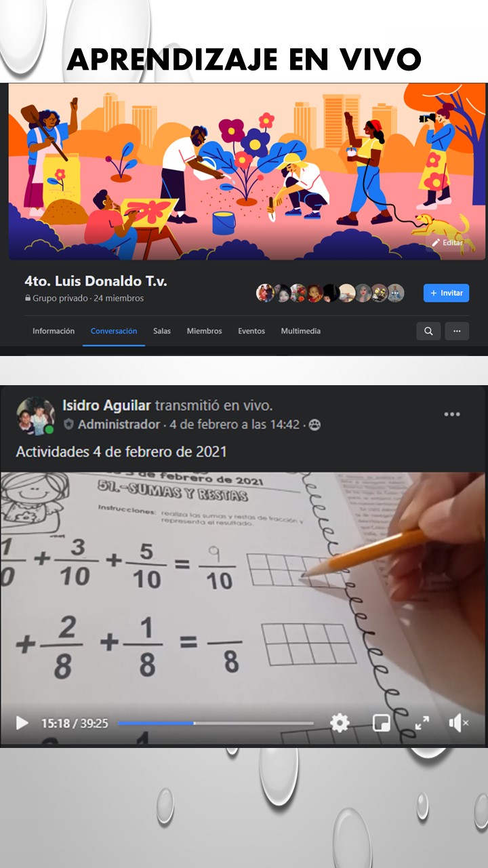Switch to the Información tab
This screenshot has height=868, width=488.
54,331
